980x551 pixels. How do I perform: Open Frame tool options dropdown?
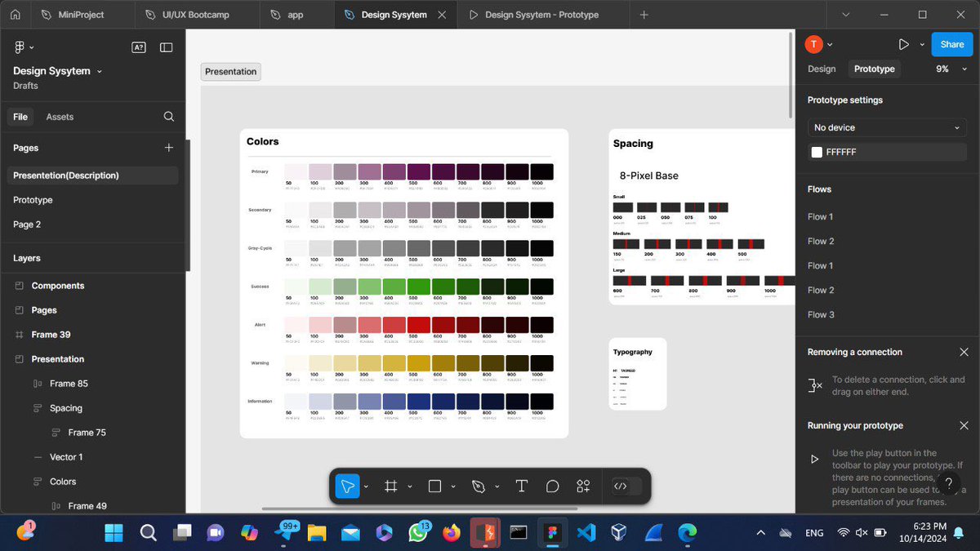(410, 487)
